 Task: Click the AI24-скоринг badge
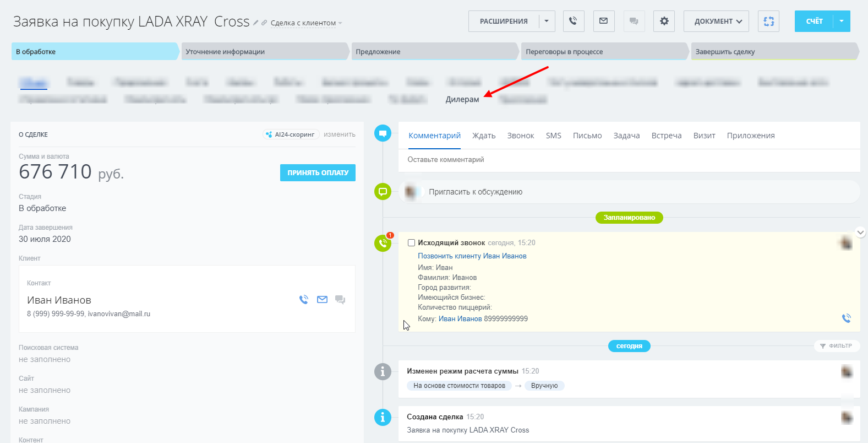pos(291,134)
